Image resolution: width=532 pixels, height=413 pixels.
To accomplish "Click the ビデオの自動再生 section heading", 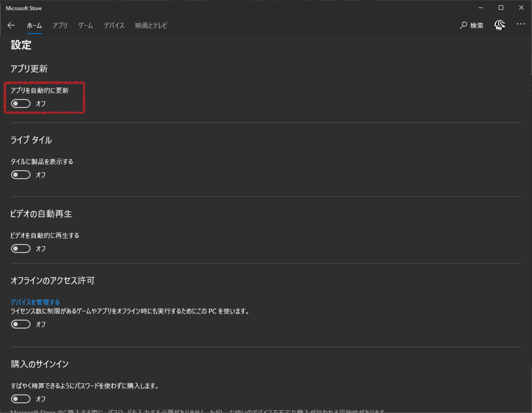I will coord(41,214).
